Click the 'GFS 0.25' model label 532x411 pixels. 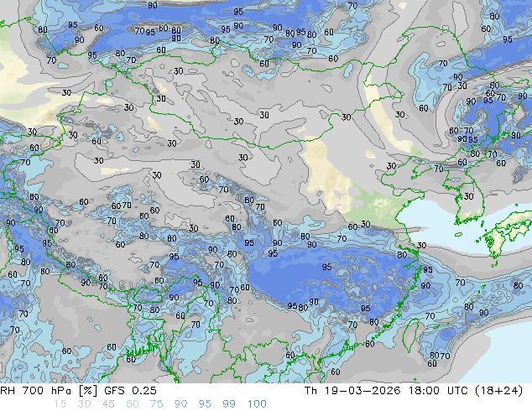(x=130, y=391)
